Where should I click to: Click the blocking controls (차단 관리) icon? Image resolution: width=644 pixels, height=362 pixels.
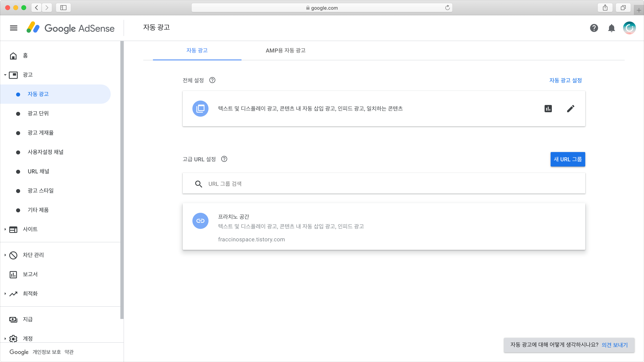[x=13, y=255]
